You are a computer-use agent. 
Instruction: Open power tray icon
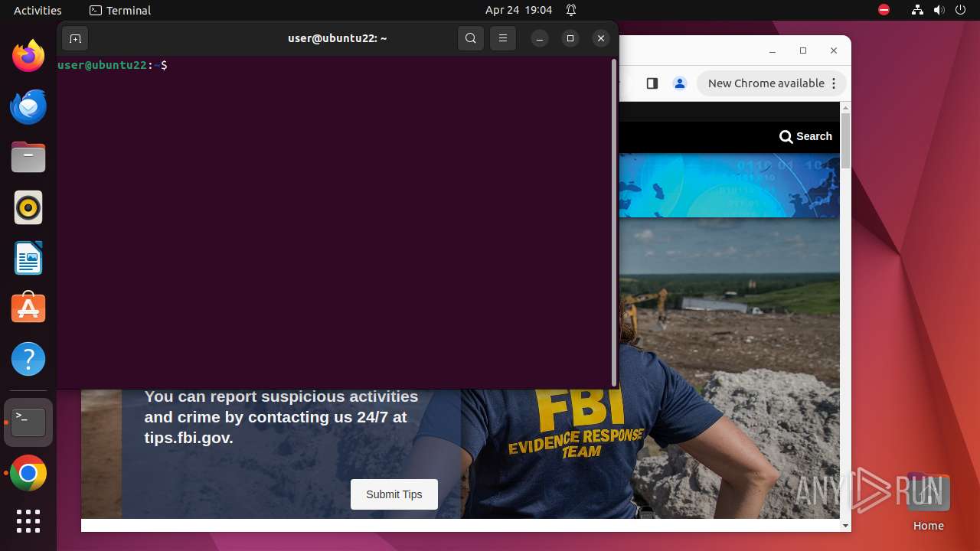click(960, 10)
